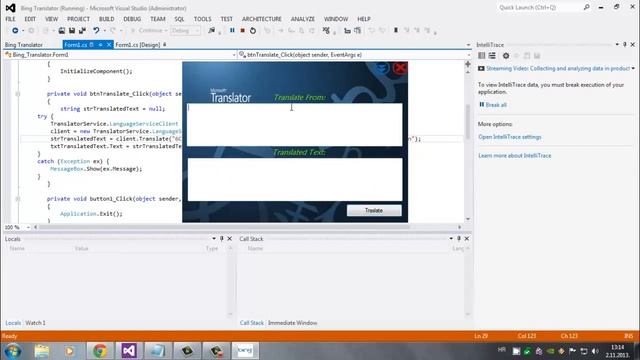Image resolution: width=640 pixels, height=360 pixels.
Task: Click the Break all link
Action: (496, 105)
